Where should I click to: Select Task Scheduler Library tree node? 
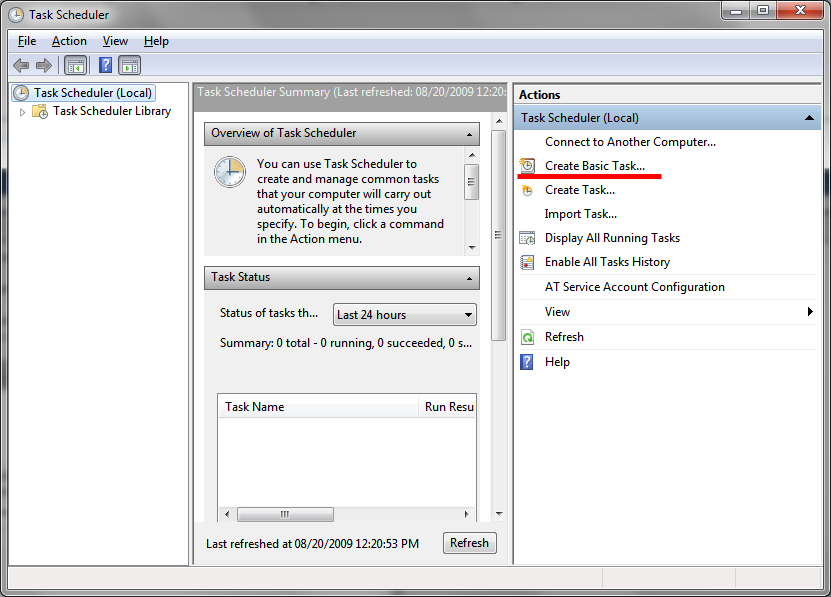tap(112, 111)
